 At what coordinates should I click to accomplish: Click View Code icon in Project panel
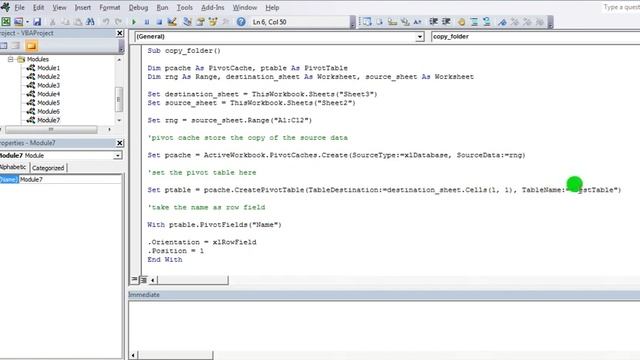click(4, 46)
